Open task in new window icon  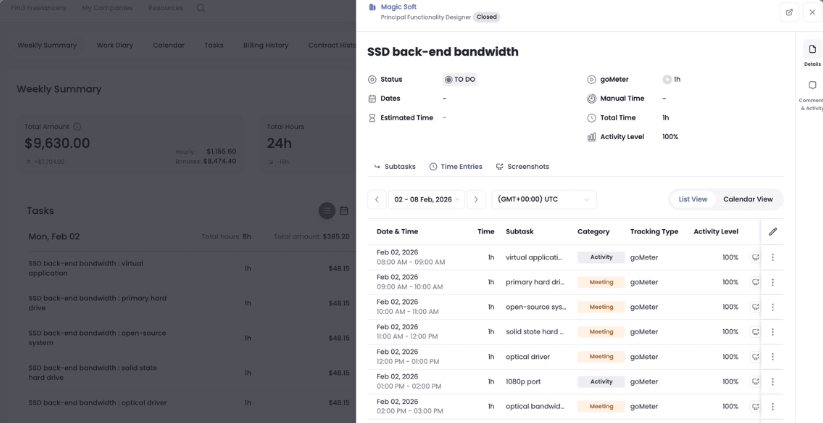pyautogui.click(x=789, y=12)
